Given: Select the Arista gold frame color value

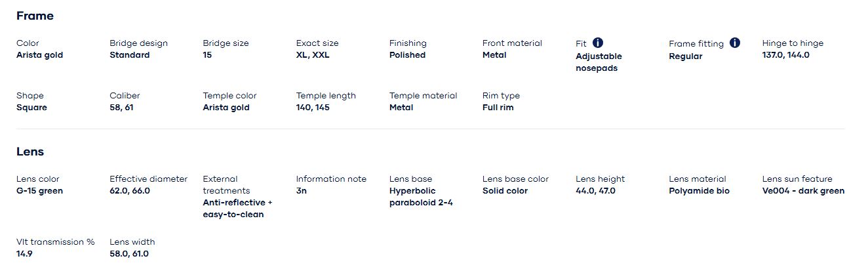Looking at the screenshot, I should [39, 55].
